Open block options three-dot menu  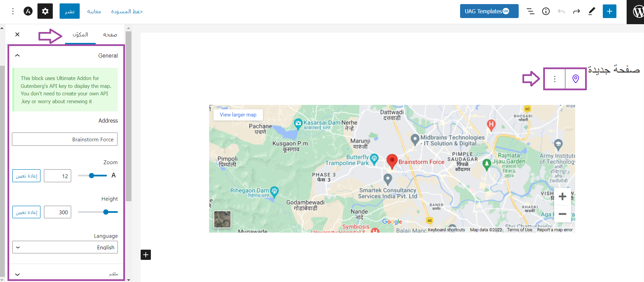tap(554, 79)
